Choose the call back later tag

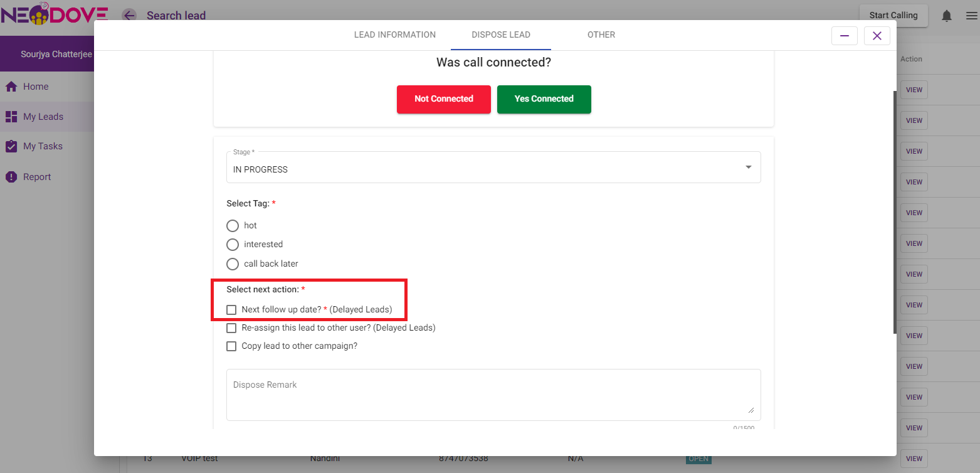(233, 264)
